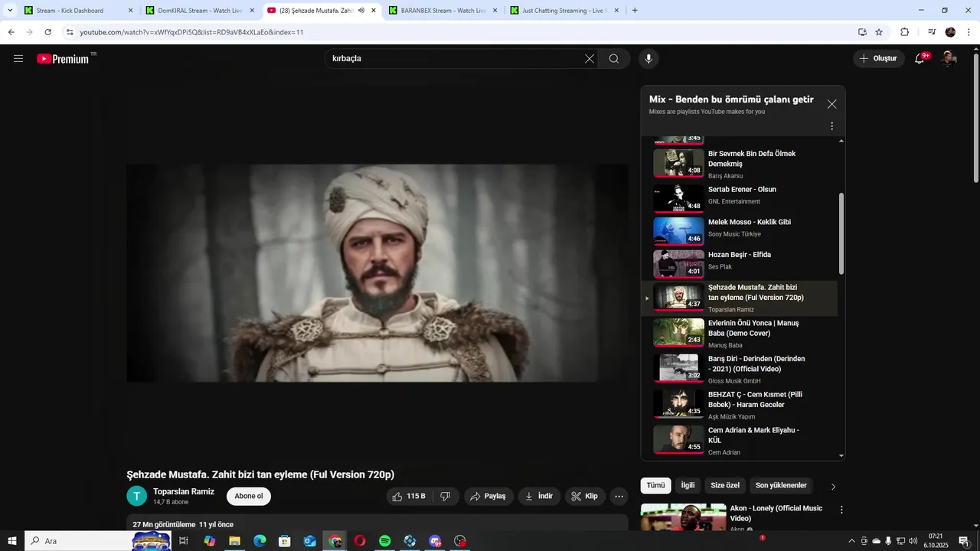Play Evlerinin Önü Yonca Manuş Baba
The width and height of the screenshot is (980, 551).
[x=745, y=333]
